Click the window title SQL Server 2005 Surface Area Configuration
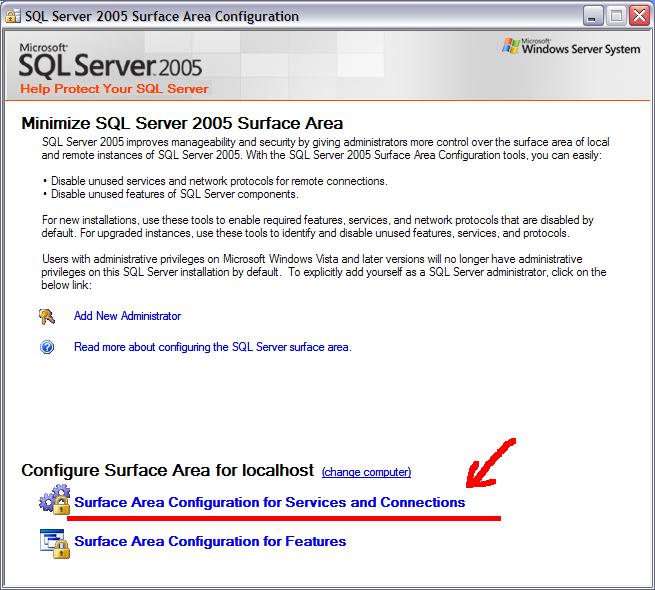Viewport: 655px width, 590px height. click(162, 16)
